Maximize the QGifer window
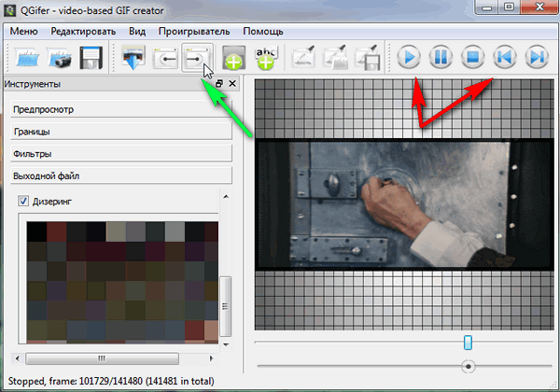The width and height of the screenshot is (560, 392). (509, 7)
